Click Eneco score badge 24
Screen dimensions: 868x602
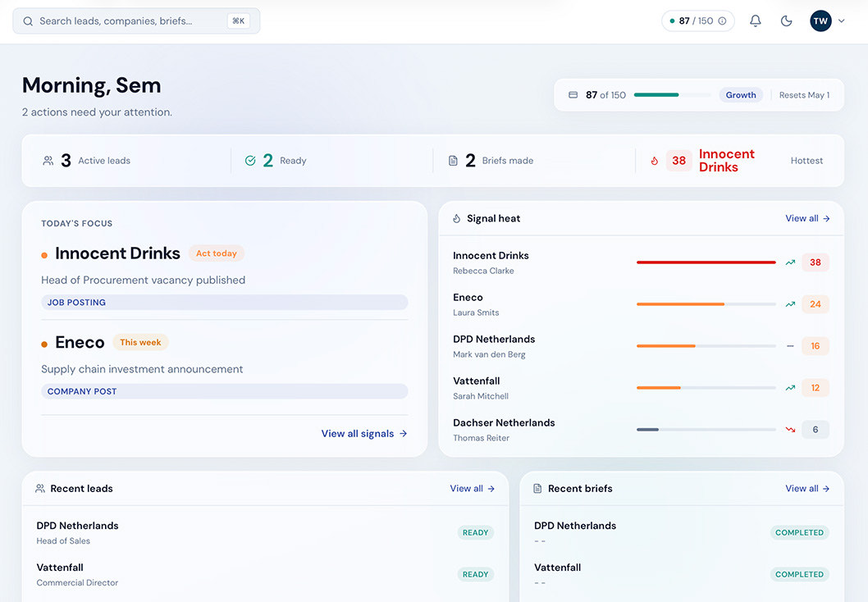coord(815,304)
